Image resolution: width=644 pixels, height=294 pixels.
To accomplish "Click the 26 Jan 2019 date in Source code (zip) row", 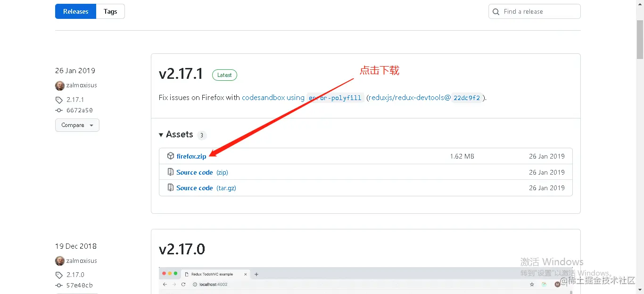I will (x=547, y=172).
